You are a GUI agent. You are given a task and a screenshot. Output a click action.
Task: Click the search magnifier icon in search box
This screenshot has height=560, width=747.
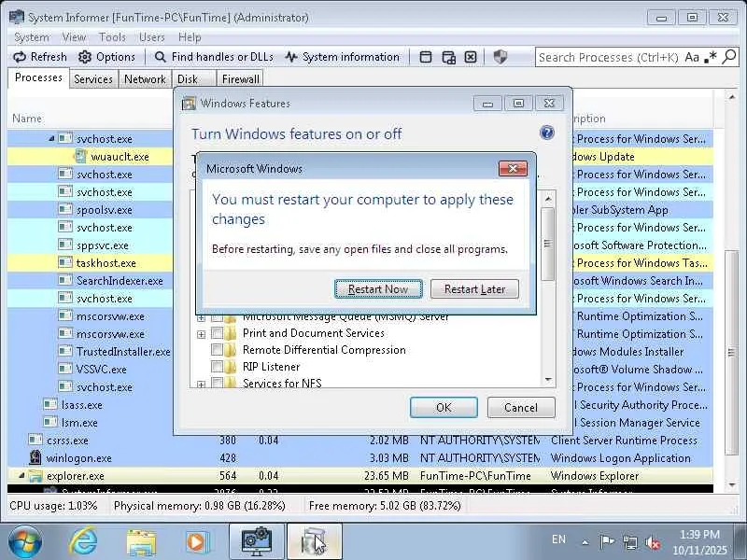point(729,57)
